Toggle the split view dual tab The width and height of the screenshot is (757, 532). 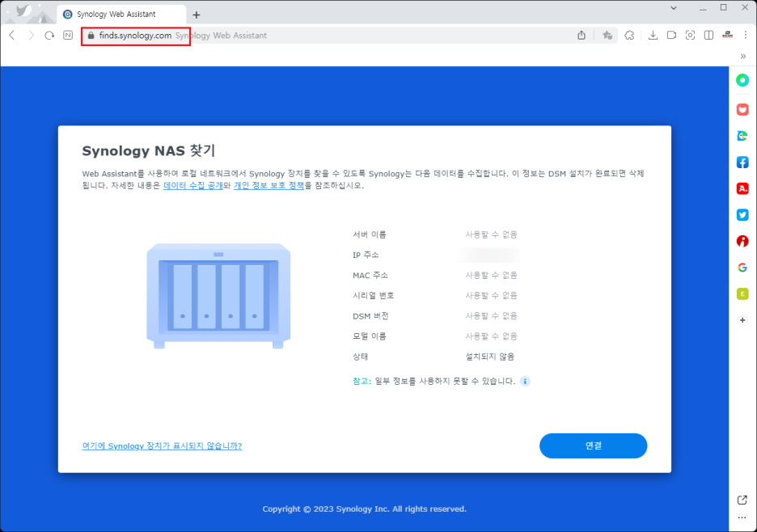(x=708, y=36)
